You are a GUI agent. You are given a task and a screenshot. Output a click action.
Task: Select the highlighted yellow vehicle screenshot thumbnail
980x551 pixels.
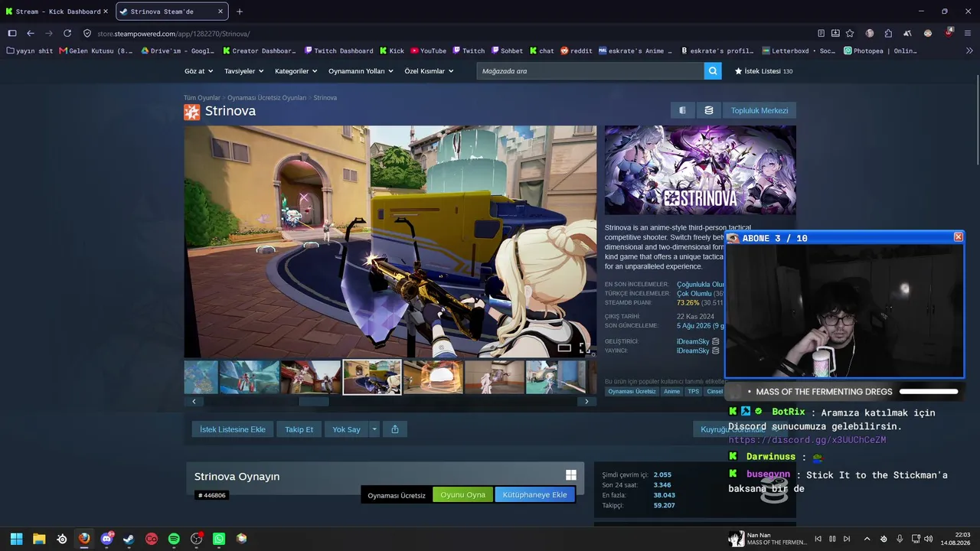coord(372,377)
